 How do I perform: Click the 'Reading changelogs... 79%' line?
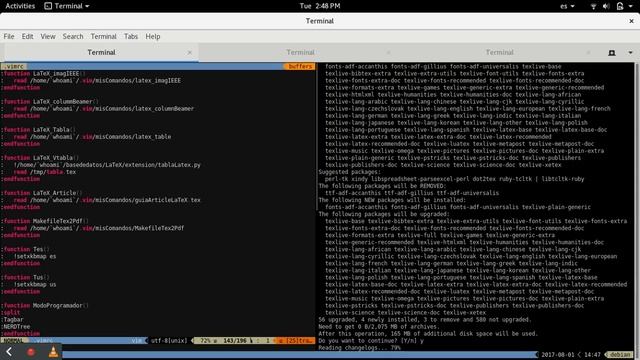pos(360,348)
